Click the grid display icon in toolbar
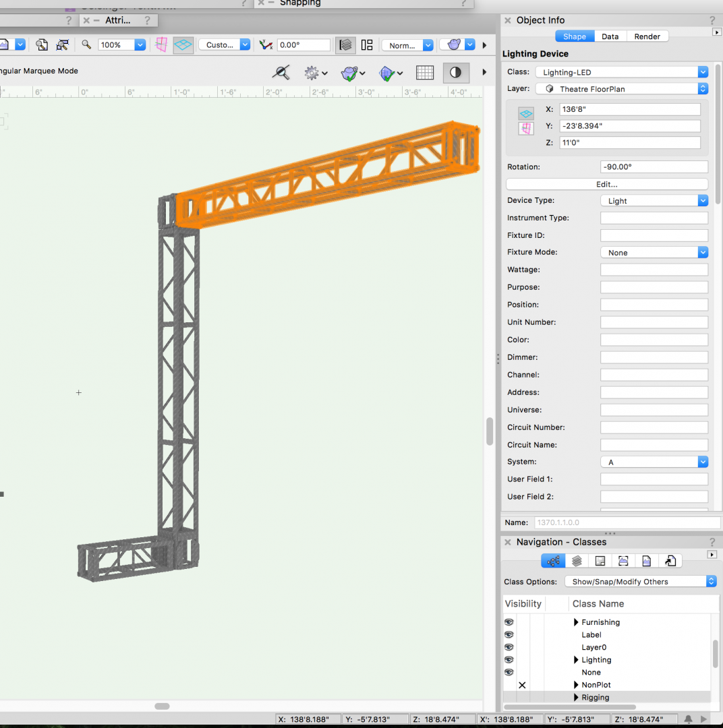This screenshot has height=728, width=723. tap(425, 73)
